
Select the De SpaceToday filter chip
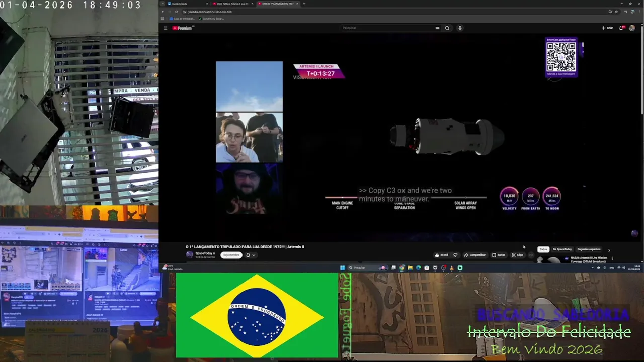[x=562, y=249]
